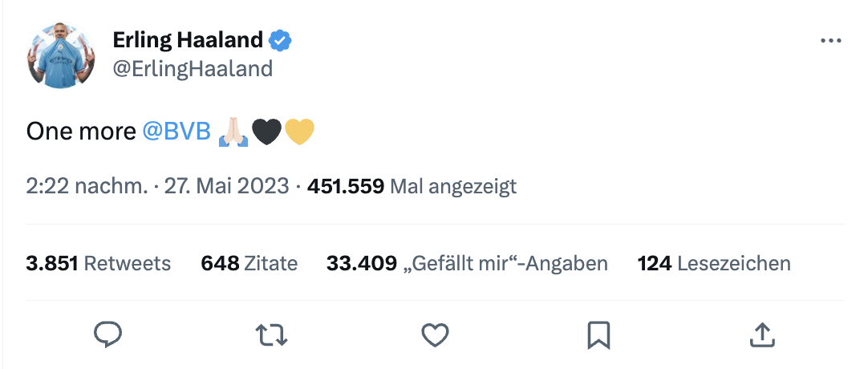This screenshot has height=369, width=868.
Task: Click the yellow heart emoji
Action: coord(299,132)
